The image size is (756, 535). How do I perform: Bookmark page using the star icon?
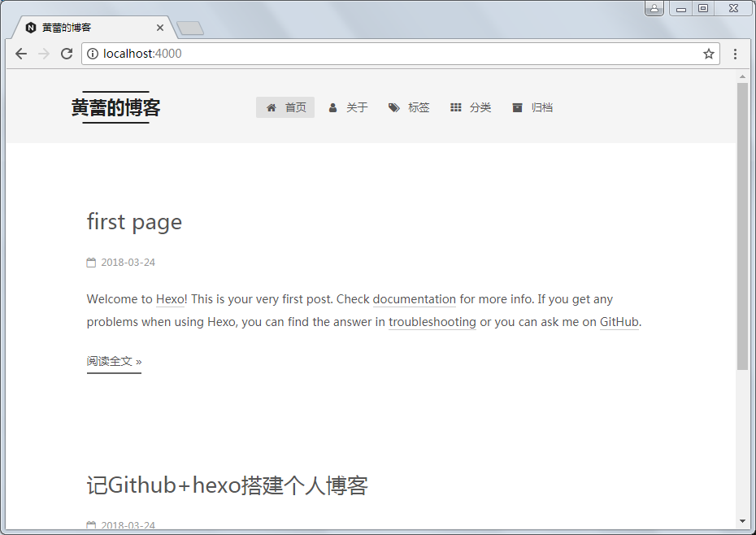708,54
